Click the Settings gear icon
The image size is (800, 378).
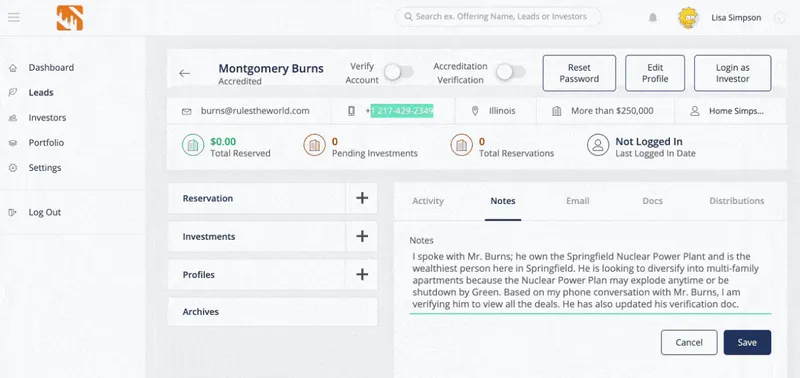(x=13, y=168)
